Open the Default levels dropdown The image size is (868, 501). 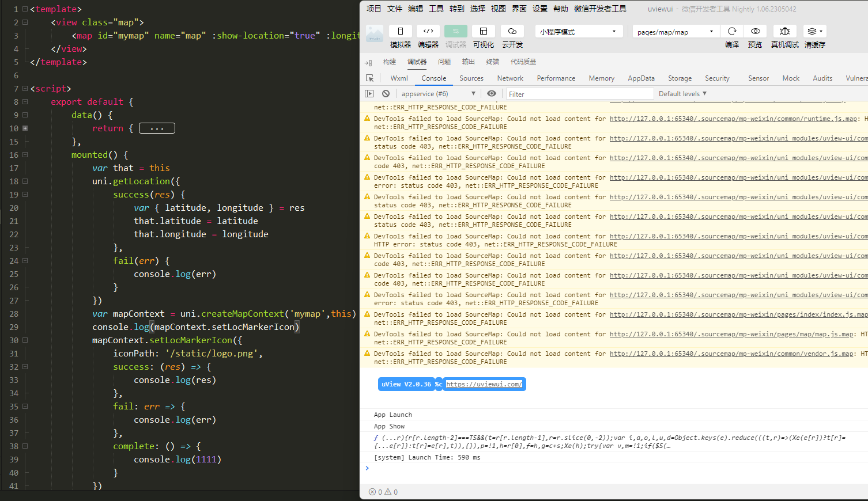[682, 94]
